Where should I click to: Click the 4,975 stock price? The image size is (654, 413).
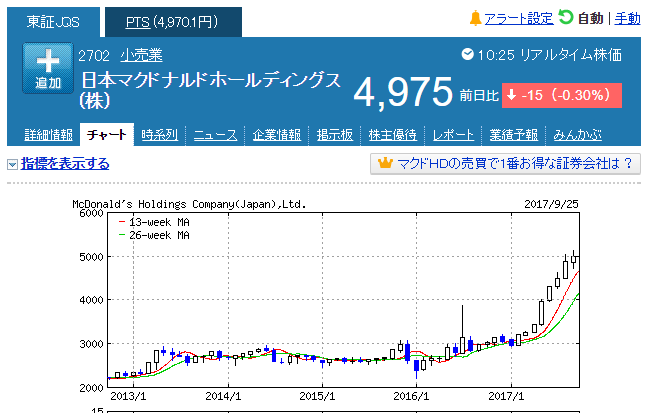402,92
